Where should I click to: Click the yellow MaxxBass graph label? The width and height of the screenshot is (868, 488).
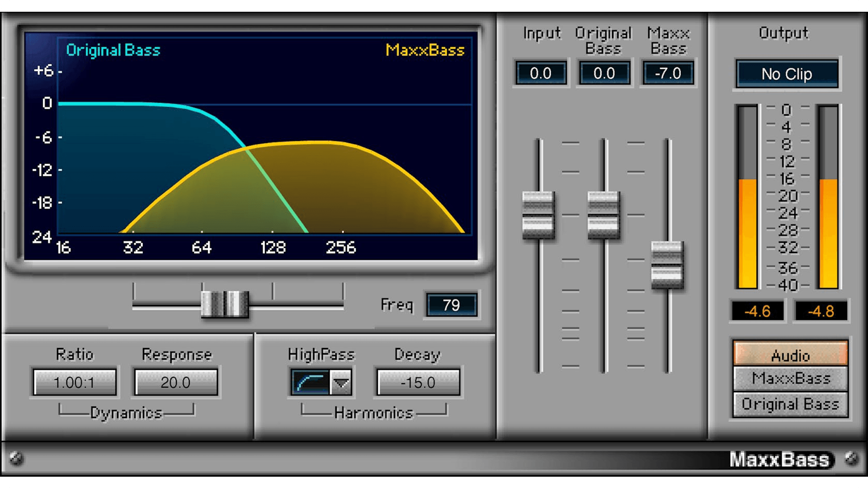(425, 50)
